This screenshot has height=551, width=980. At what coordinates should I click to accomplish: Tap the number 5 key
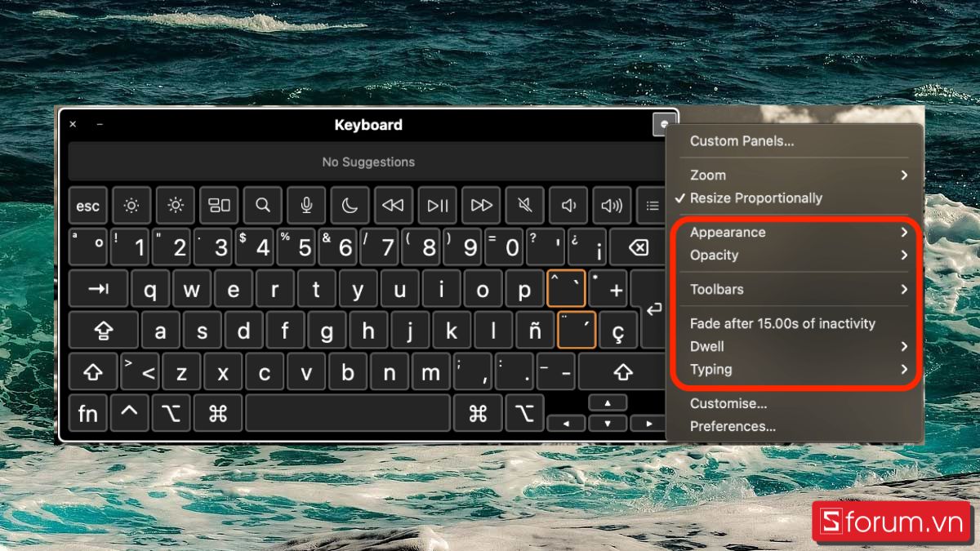296,247
